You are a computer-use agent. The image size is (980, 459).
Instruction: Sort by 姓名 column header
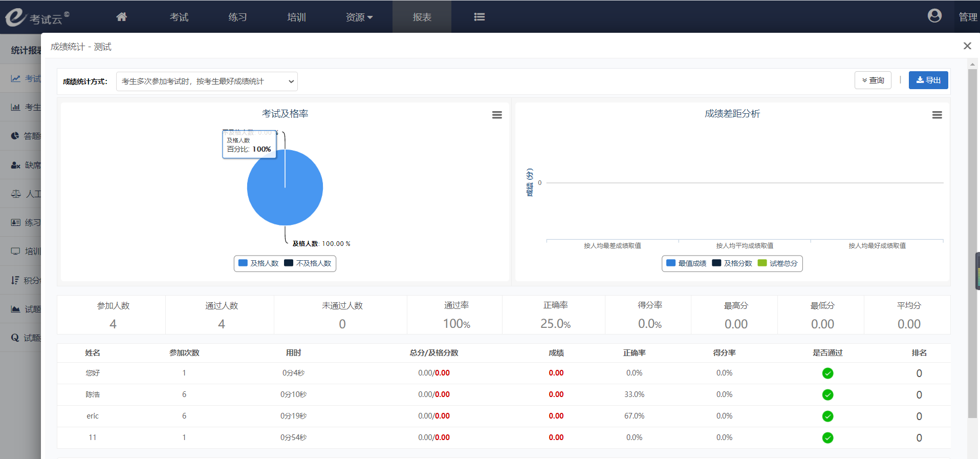[93, 353]
